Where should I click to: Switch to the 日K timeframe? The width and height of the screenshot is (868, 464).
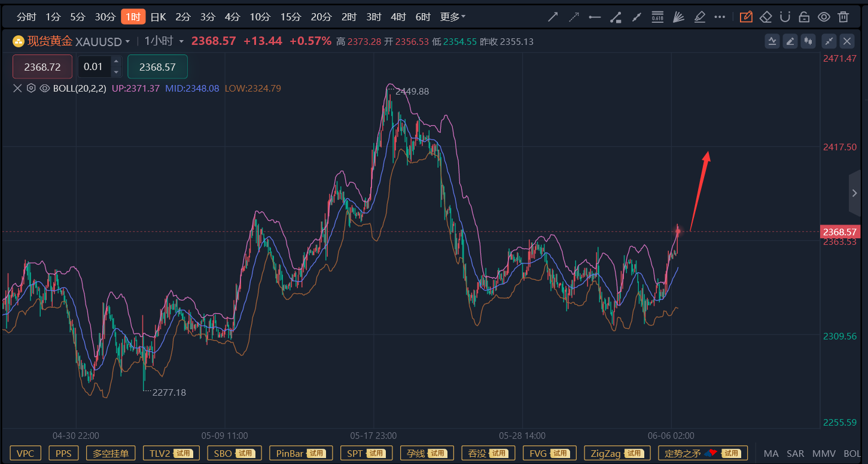[x=158, y=17]
